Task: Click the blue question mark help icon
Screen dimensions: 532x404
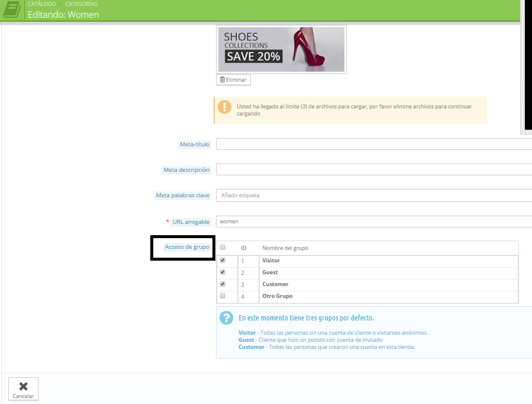Action: pyautogui.click(x=226, y=318)
